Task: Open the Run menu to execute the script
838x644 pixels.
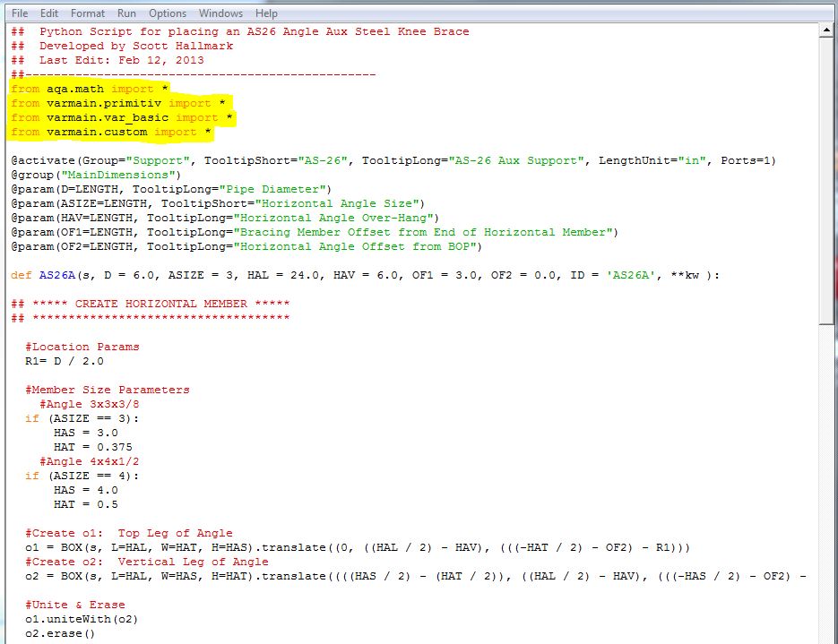Action: 125,13
